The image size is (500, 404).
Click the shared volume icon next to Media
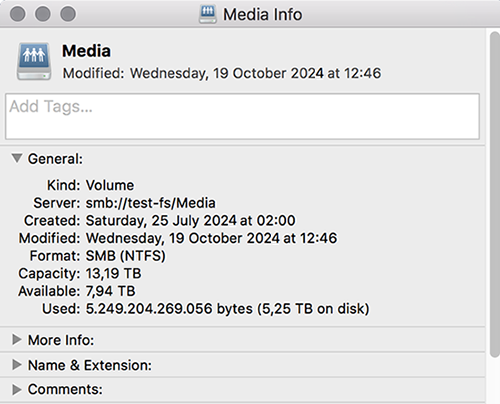pos(34,61)
